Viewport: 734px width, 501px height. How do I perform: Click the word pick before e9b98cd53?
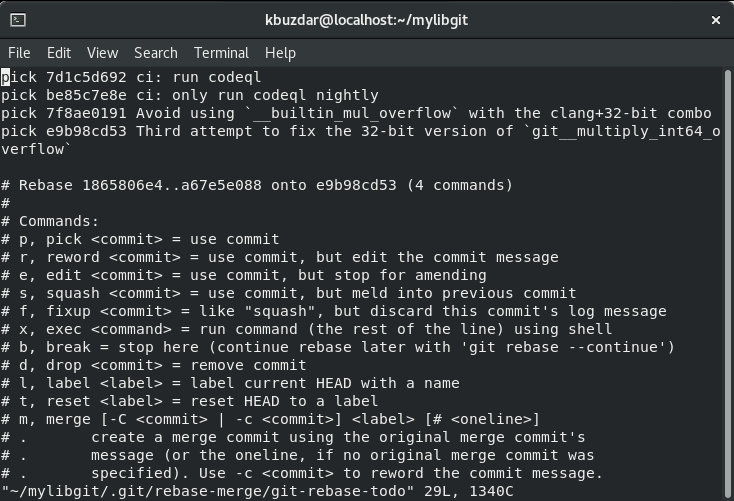tap(19, 131)
